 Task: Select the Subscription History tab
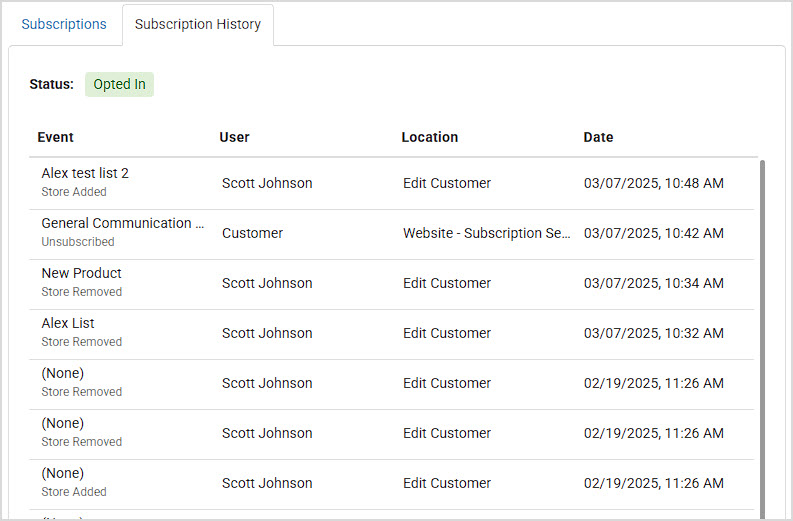(197, 24)
